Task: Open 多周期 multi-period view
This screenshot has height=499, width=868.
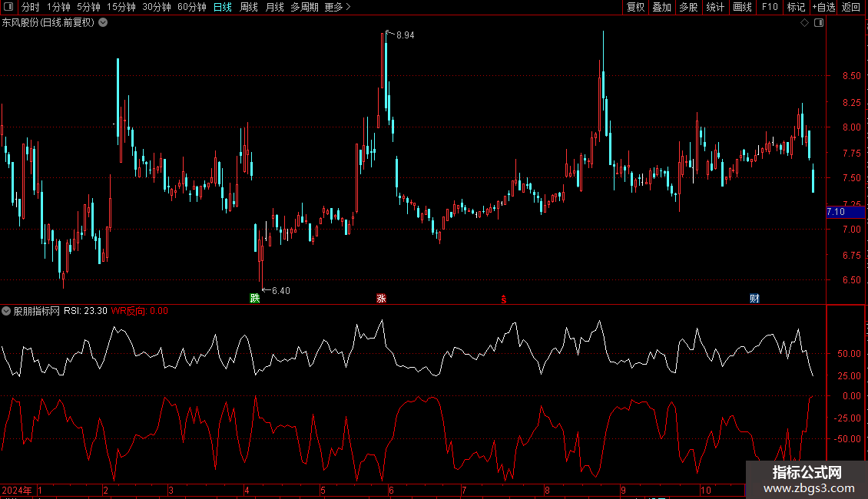Action: tap(304, 7)
